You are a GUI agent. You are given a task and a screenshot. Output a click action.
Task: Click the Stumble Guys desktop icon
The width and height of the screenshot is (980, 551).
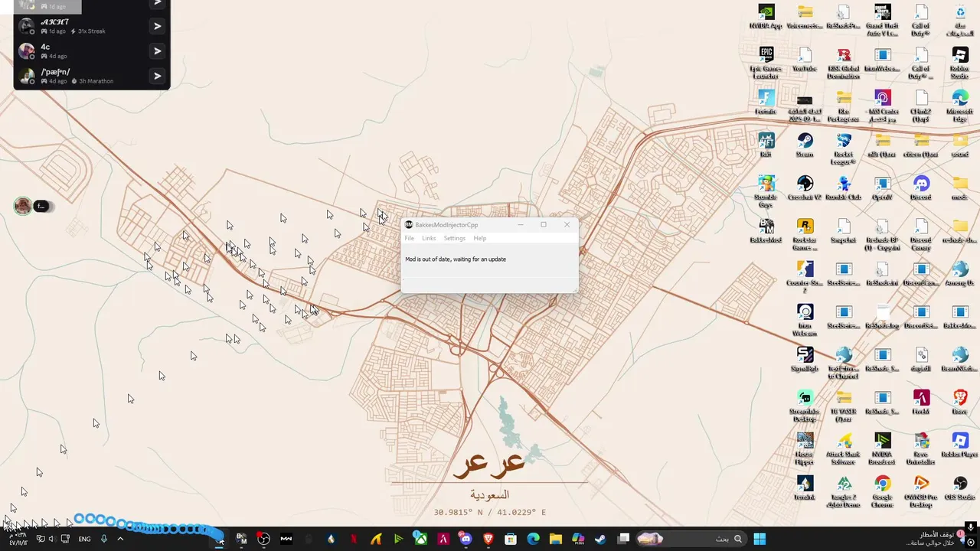click(766, 192)
